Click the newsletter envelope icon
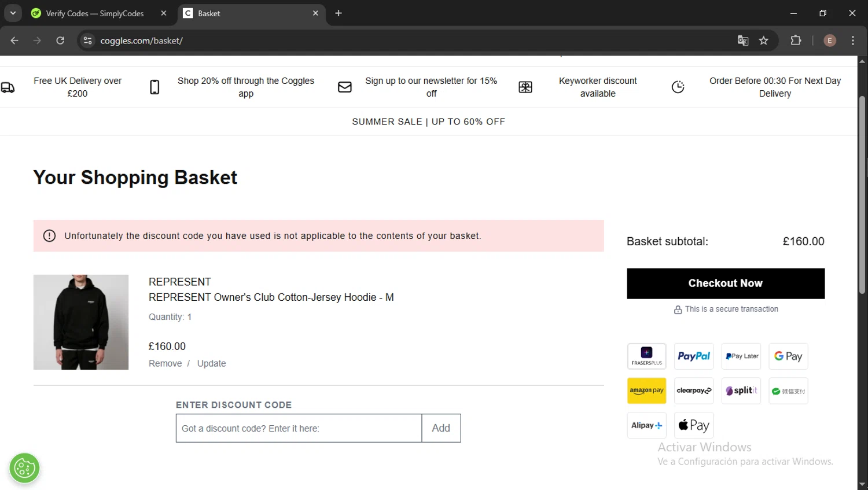 345,87
